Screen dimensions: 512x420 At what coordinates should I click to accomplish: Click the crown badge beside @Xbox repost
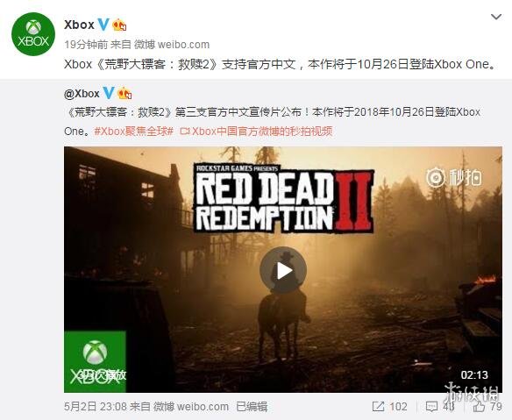(x=124, y=94)
